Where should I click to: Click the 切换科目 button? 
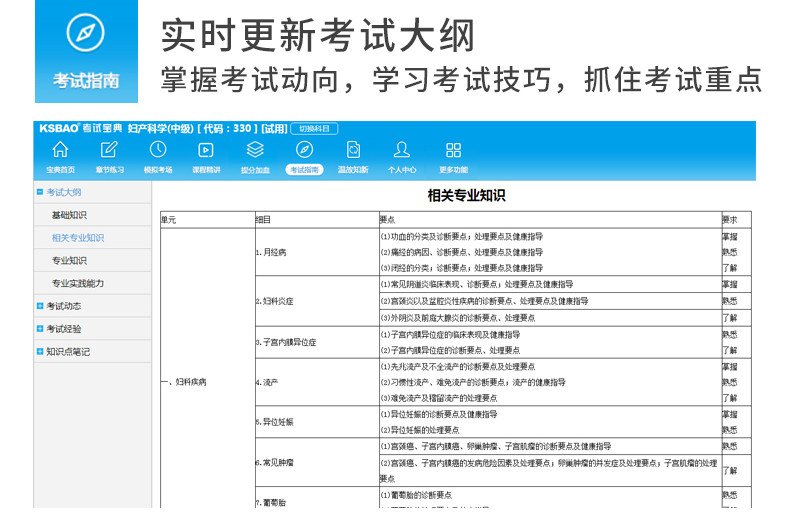[314, 128]
